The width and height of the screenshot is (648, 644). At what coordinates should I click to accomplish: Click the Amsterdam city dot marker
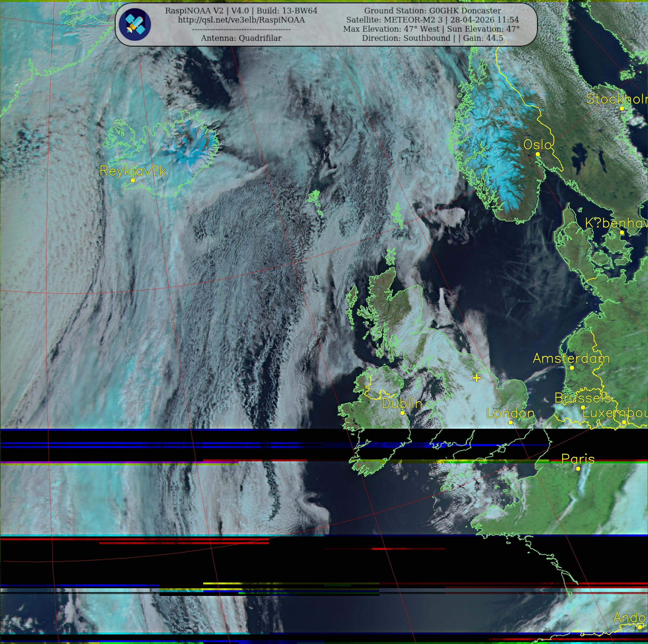(x=572, y=368)
